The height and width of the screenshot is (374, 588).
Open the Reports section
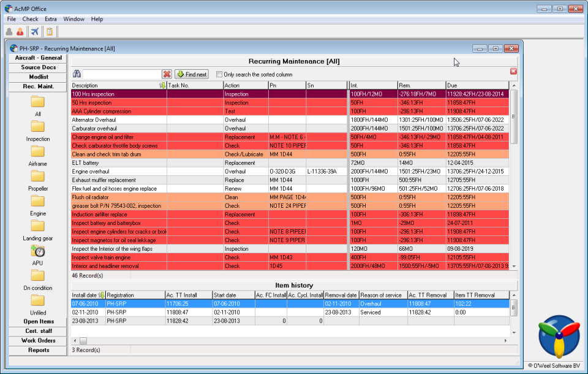pyautogui.click(x=37, y=350)
